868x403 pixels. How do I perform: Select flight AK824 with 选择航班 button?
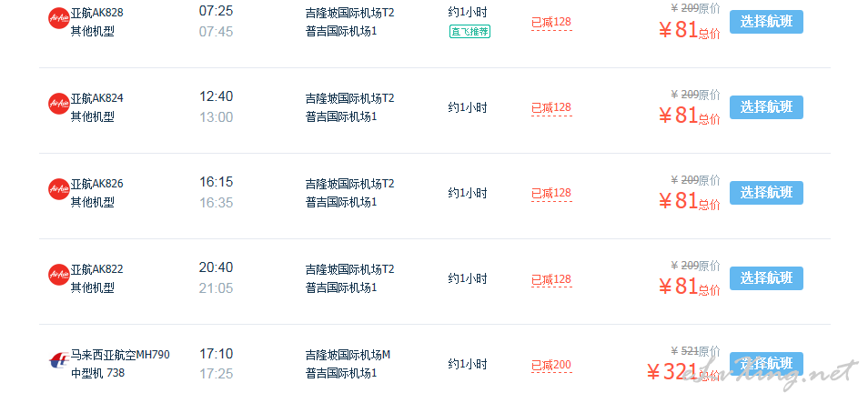766,107
